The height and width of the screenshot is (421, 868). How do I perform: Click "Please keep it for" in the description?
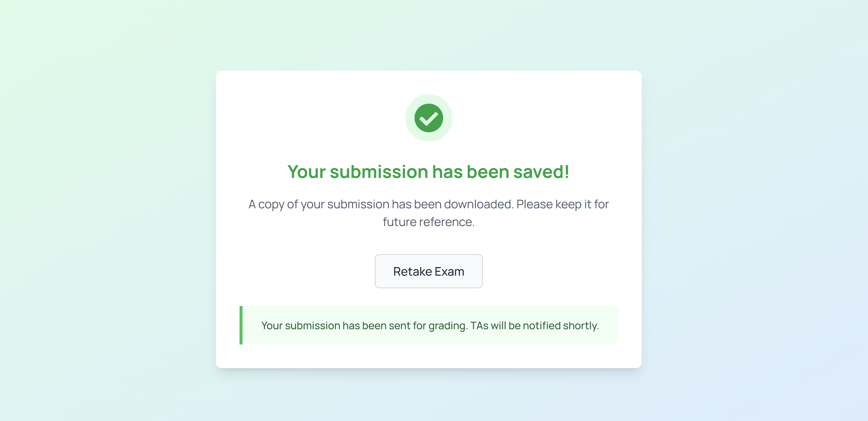[x=562, y=204]
